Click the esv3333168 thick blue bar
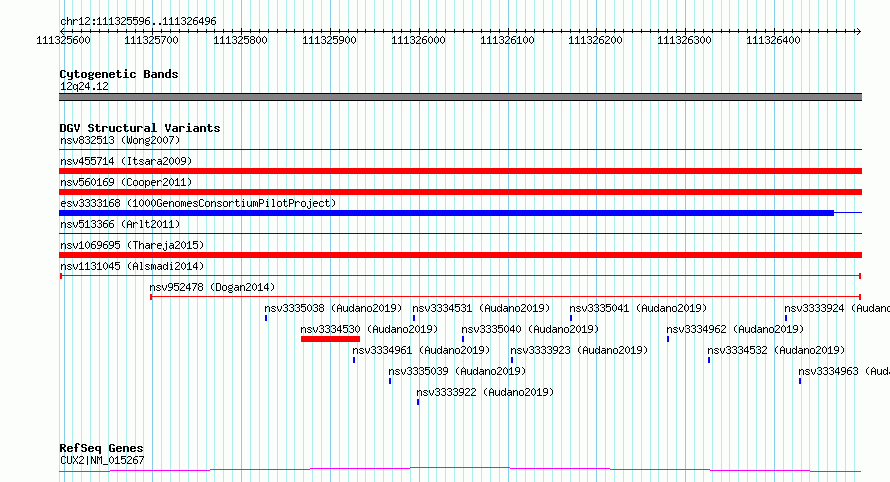 pyautogui.click(x=447, y=213)
